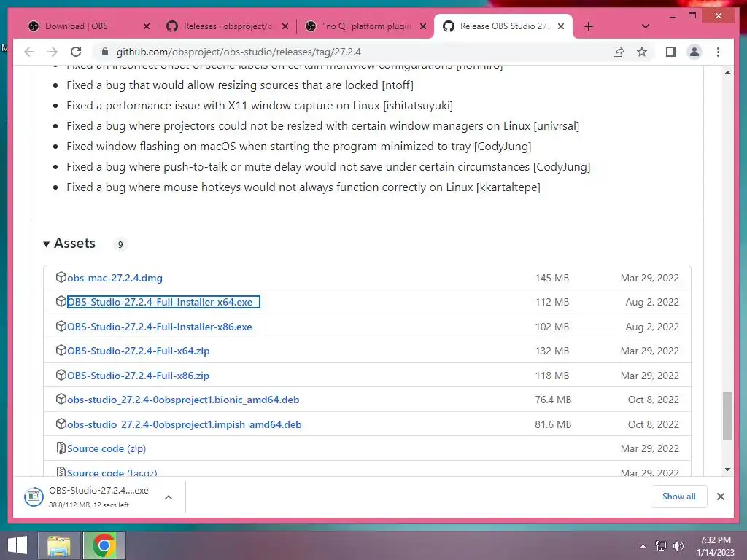Screen dimensions: 747x560
Task: Open the side panel icon
Action: [x=671, y=52]
